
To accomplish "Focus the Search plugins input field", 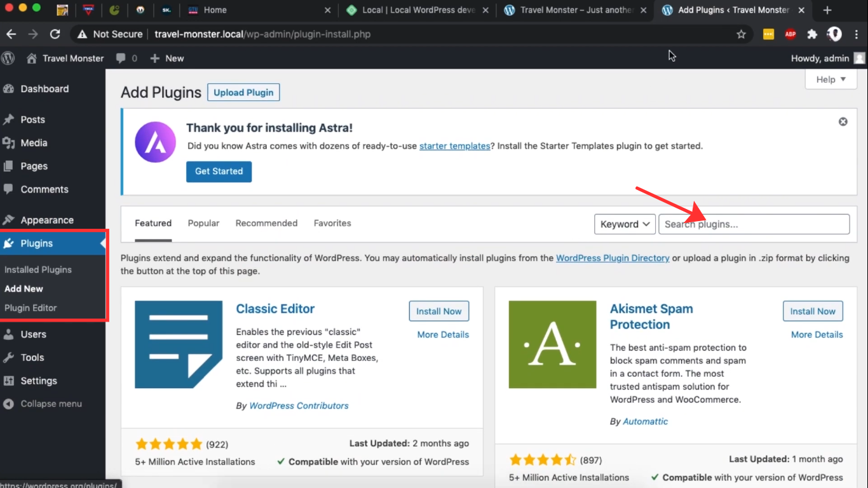I will (754, 224).
